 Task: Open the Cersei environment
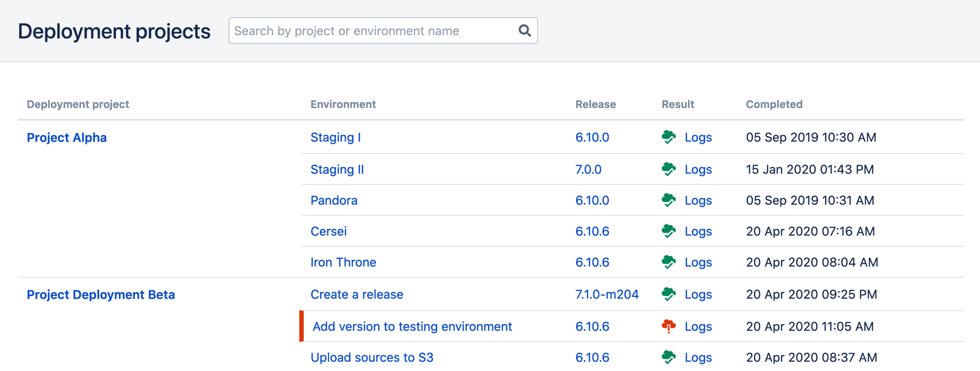point(328,231)
